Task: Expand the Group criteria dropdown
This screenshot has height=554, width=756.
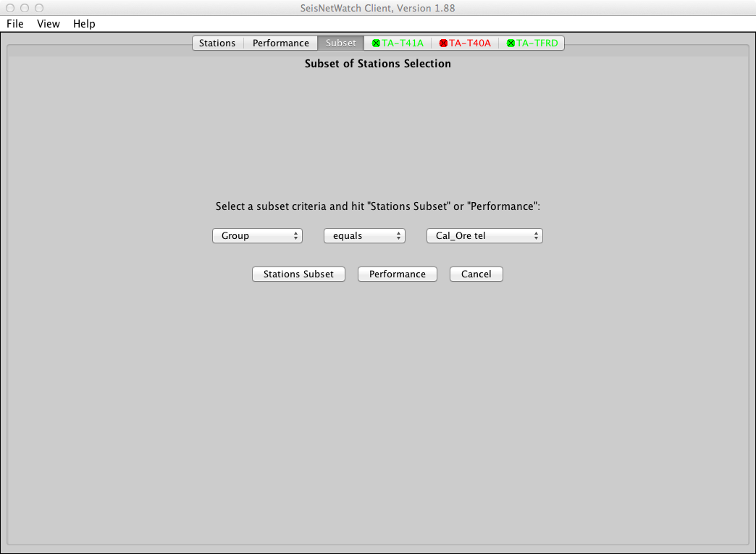Action: click(257, 236)
